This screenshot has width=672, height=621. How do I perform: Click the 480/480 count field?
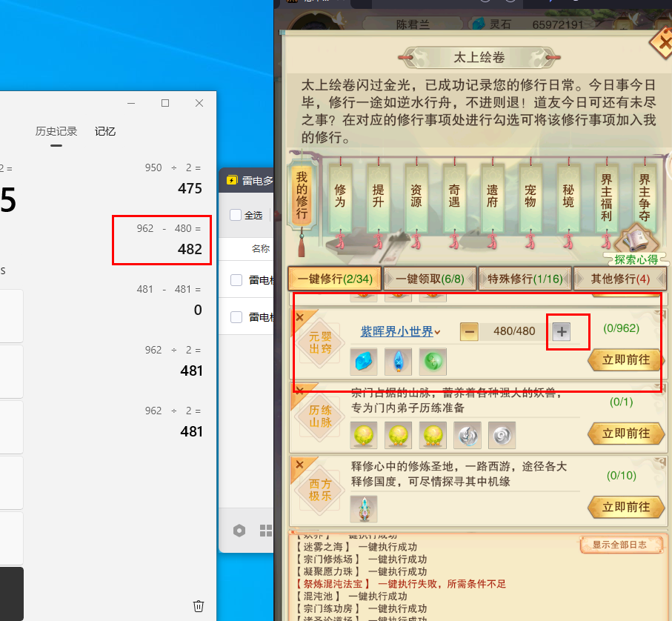(x=514, y=331)
